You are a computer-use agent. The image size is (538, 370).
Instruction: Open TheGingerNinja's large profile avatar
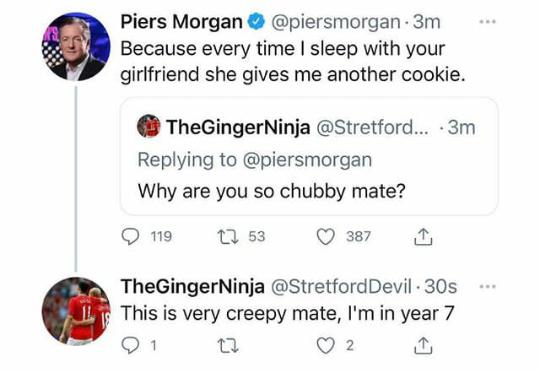tap(76, 311)
